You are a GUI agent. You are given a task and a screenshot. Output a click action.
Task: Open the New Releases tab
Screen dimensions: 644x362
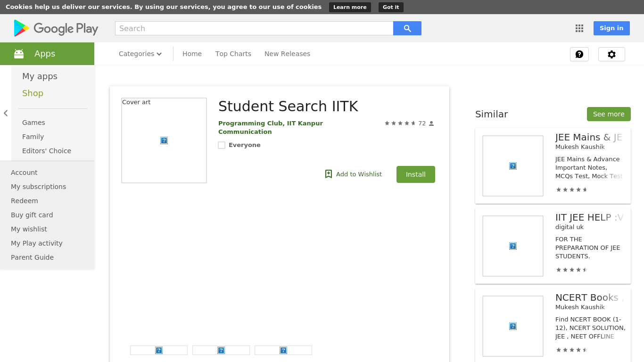pos(287,54)
